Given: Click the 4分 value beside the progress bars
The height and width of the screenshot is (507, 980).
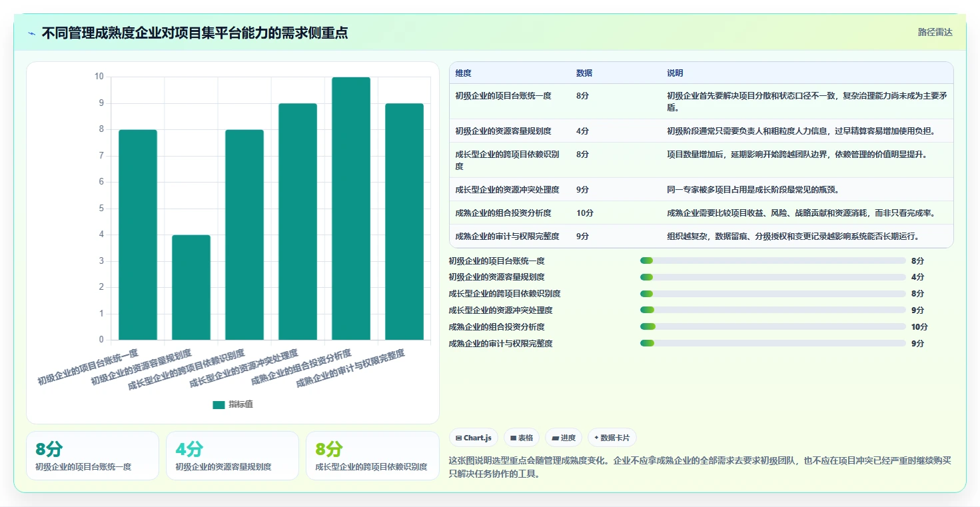Looking at the screenshot, I should click(918, 277).
